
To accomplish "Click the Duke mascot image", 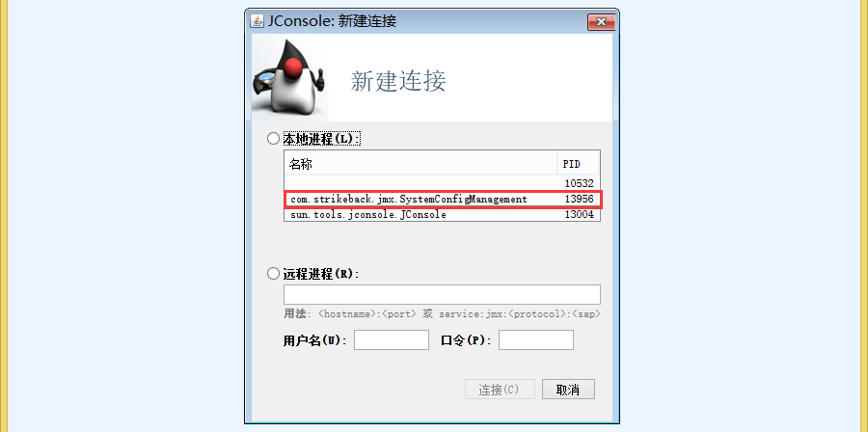I will pyautogui.click(x=290, y=80).
